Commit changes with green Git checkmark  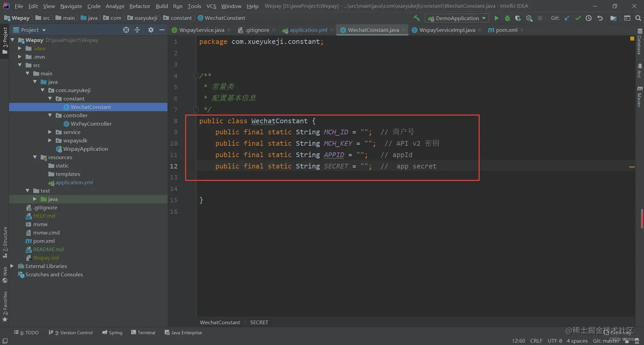[x=578, y=18]
